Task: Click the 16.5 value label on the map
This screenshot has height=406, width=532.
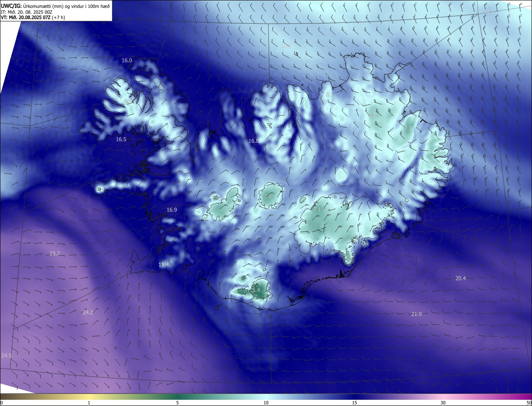Action: pyautogui.click(x=121, y=139)
